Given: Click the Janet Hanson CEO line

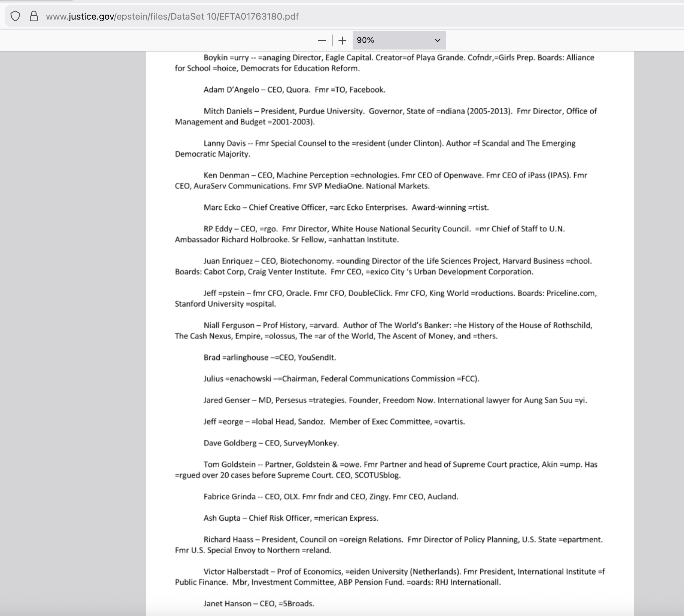Looking at the screenshot, I should 259,604.
